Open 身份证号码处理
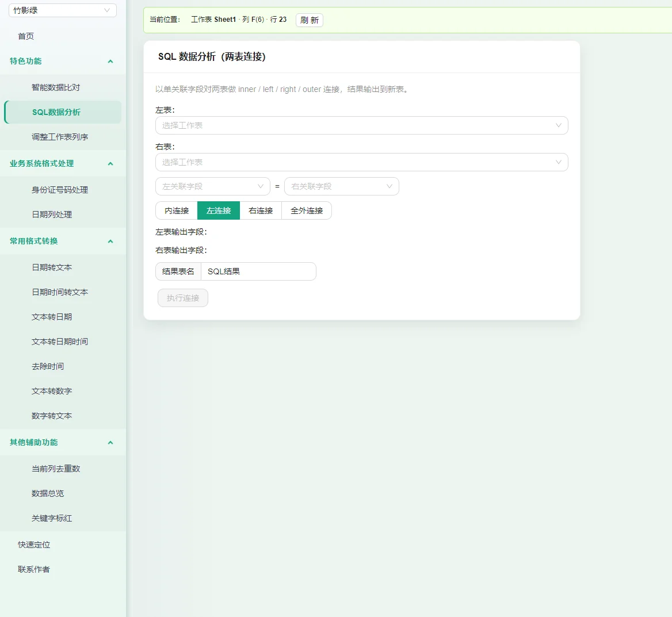The image size is (672, 617). coord(60,190)
